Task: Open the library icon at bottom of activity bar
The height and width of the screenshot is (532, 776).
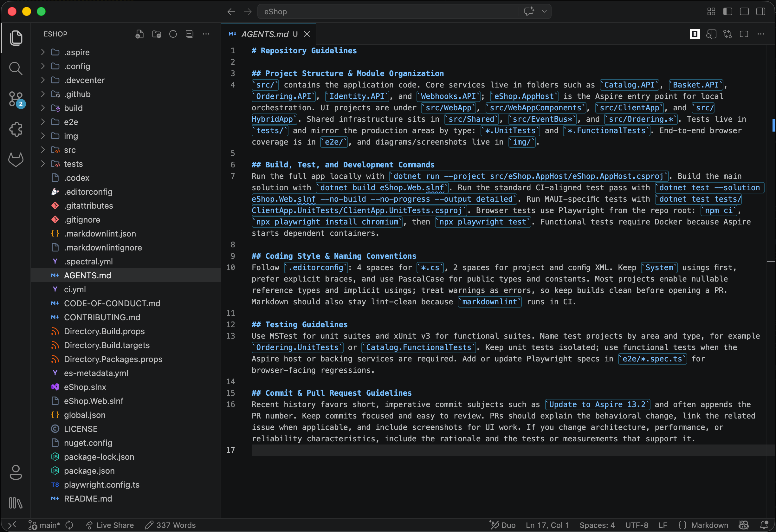Action: [x=16, y=503]
